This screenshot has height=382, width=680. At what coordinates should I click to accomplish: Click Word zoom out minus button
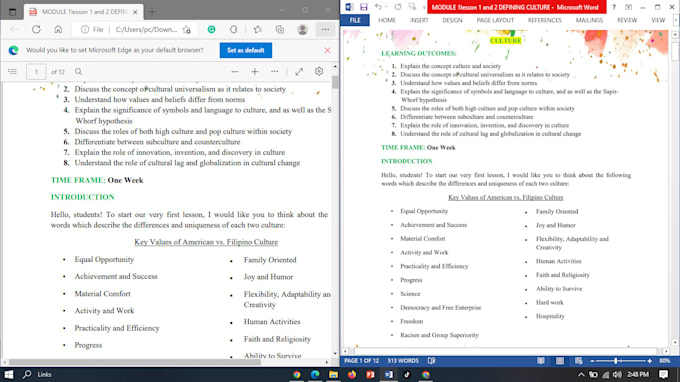592,361
